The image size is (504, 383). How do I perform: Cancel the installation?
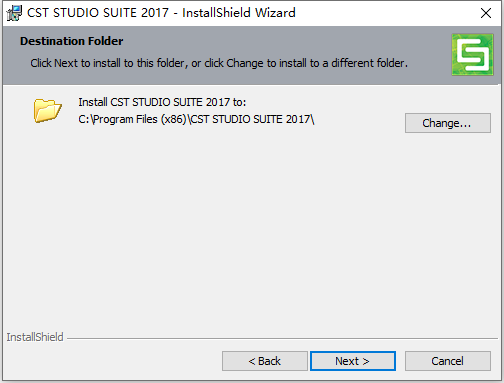pos(448,361)
